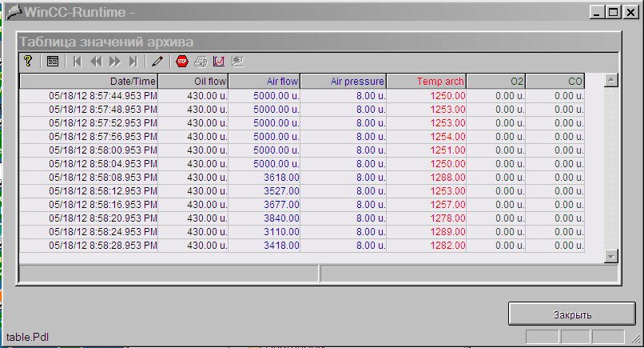
Task: Activate the edit pencil tool
Action: 157,62
